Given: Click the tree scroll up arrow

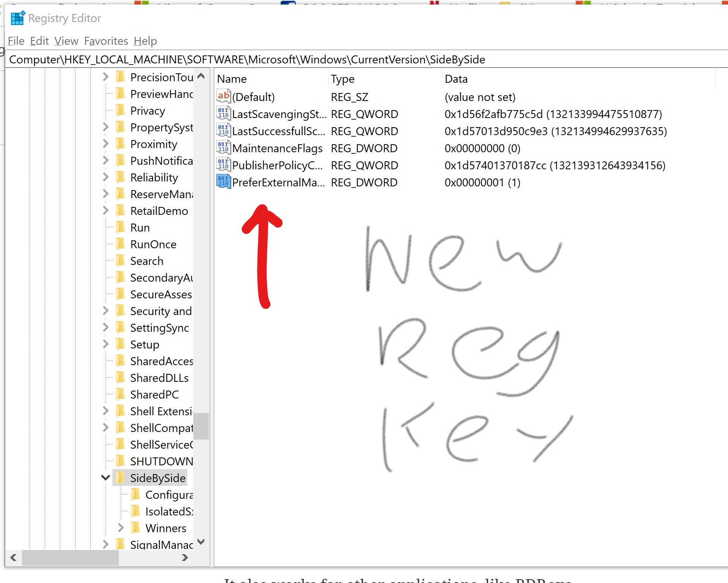Looking at the screenshot, I should (x=201, y=76).
